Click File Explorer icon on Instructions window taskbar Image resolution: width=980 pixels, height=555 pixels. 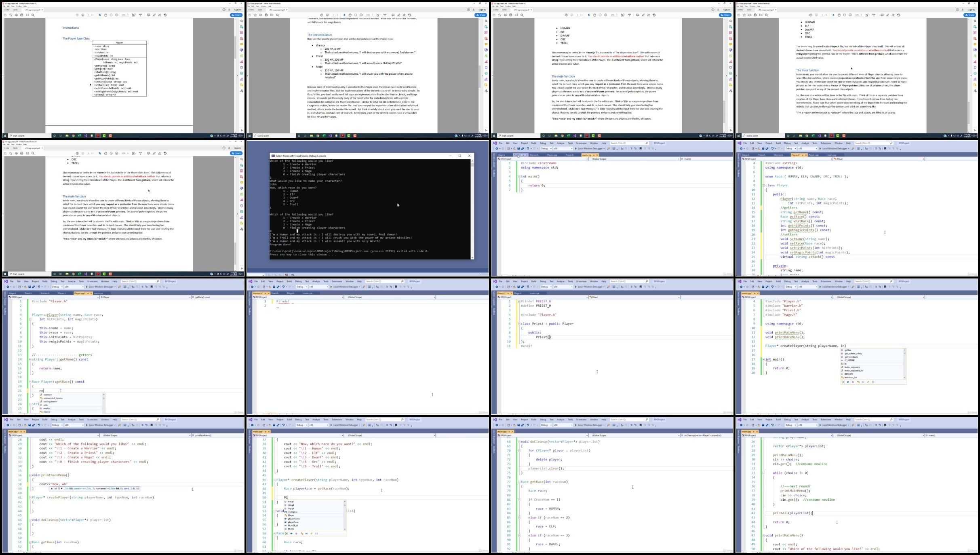tap(67, 136)
